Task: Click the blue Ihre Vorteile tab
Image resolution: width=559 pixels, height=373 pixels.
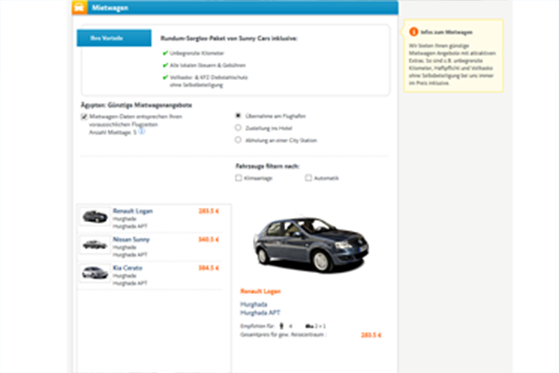Action: click(114, 38)
